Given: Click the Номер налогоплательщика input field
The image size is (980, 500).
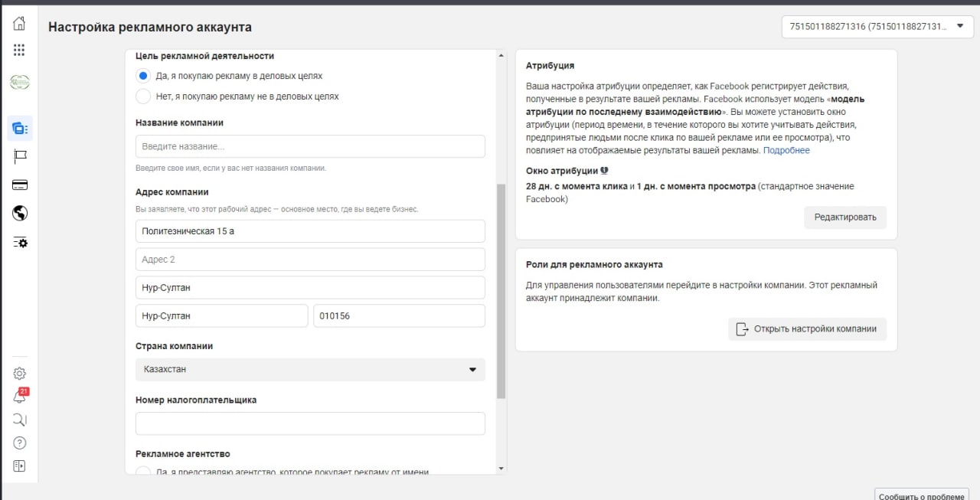Looking at the screenshot, I should coord(310,423).
